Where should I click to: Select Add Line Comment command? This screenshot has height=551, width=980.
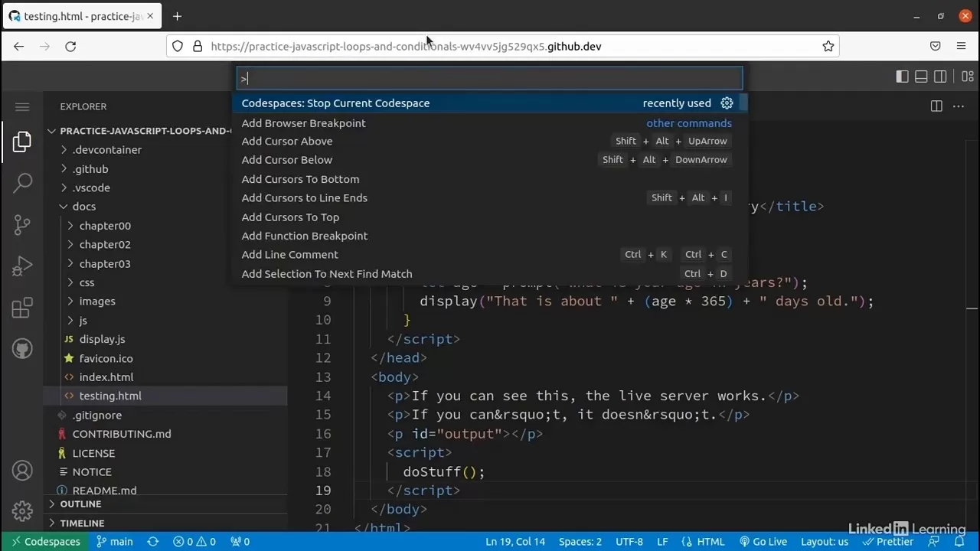pyautogui.click(x=289, y=254)
